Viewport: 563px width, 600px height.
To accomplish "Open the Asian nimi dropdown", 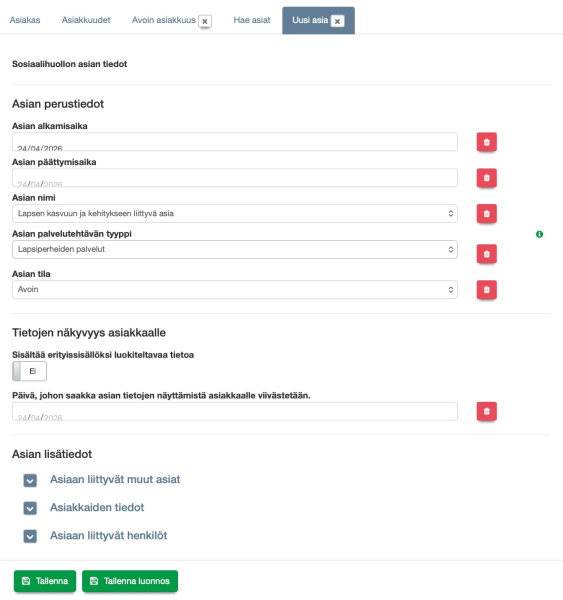I will (235, 214).
